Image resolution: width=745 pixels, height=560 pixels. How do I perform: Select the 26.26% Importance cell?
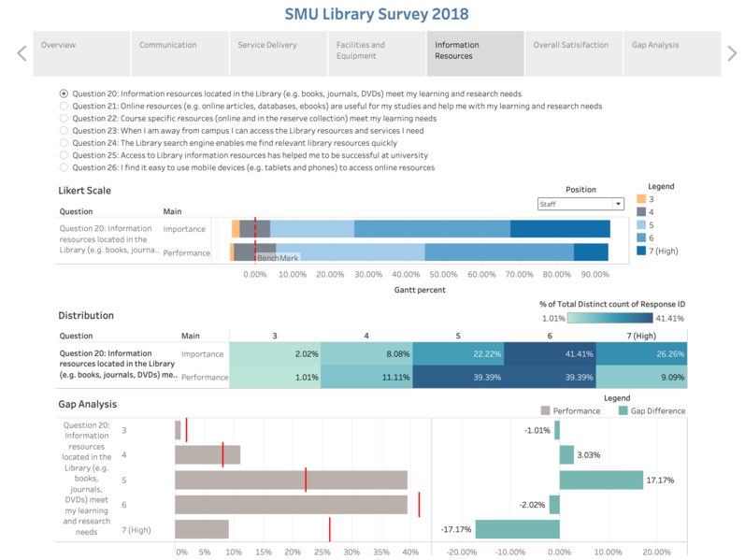point(641,354)
